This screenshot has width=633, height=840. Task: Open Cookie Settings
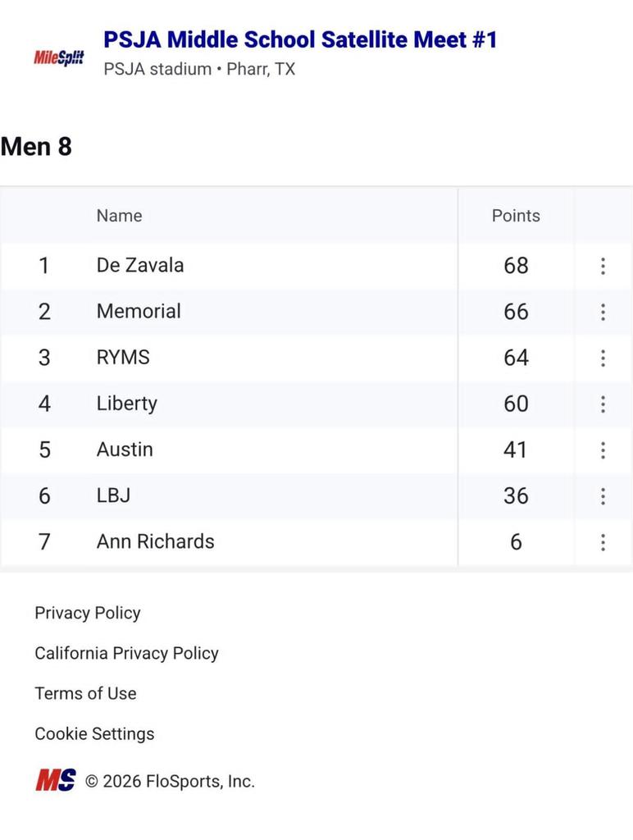tap(94, 733)
